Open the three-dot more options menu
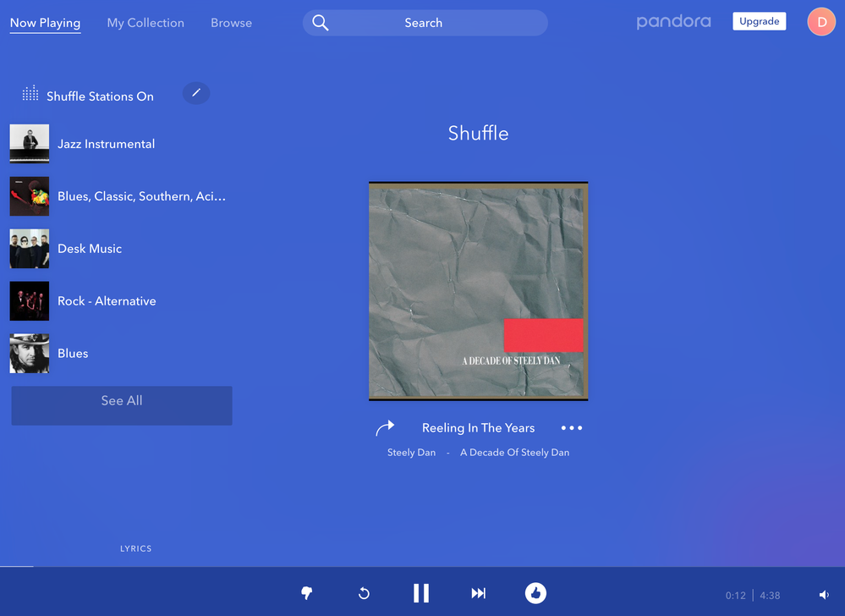The image size is (845, 616). click(x=572, y=428)
